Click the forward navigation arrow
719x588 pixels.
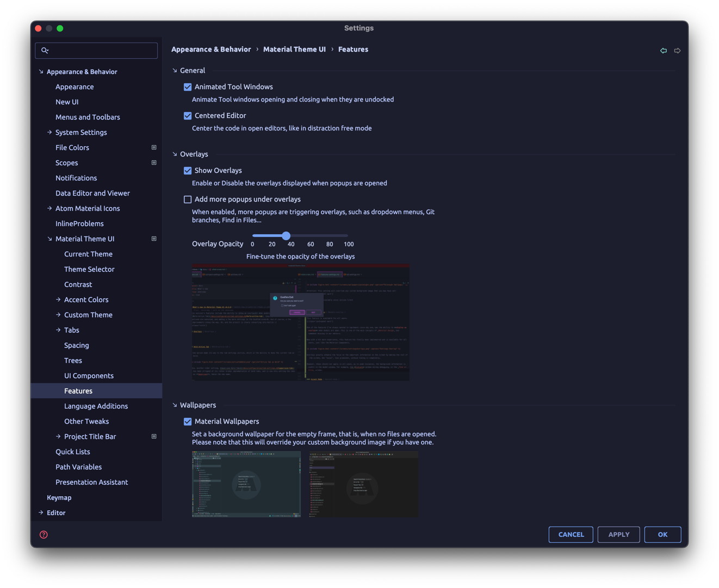(x=677, y=50)
